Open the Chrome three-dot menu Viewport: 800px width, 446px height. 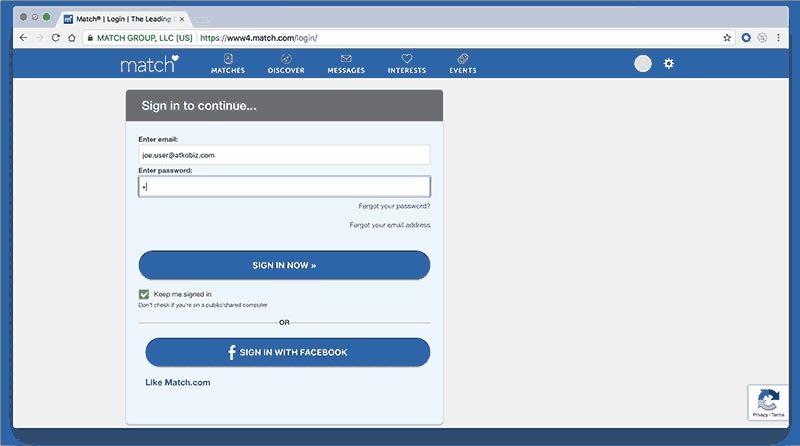point(778,38)
